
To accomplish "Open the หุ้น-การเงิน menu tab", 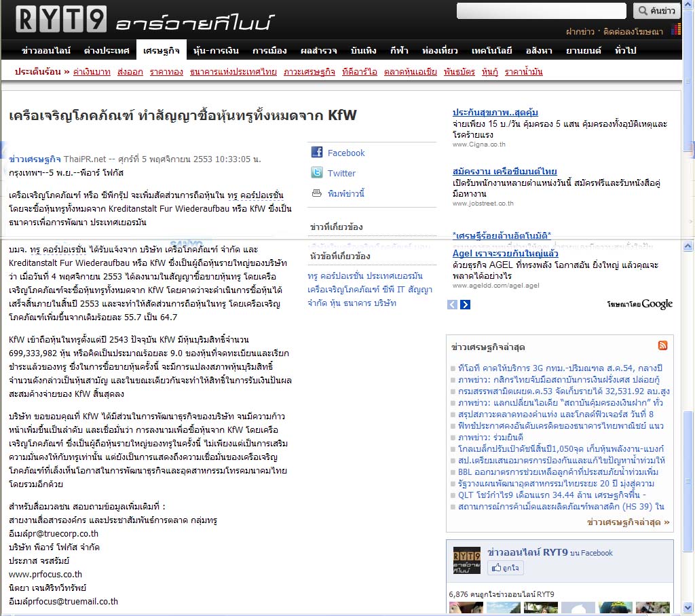I will pyautogui.click(x=216, y=50).
